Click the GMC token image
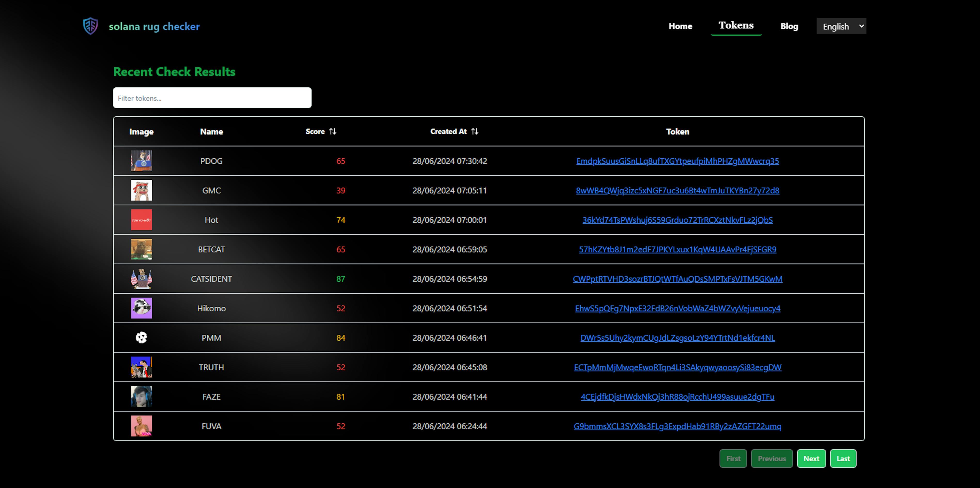Image resolution: width=980 pixels, height=488 pixels. pos(141,190)
